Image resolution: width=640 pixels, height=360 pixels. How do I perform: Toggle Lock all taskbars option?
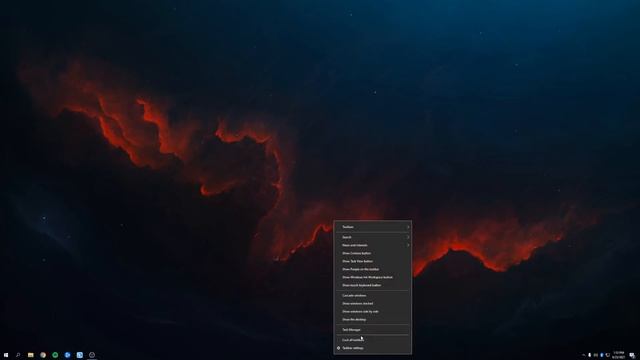coord(373,340)
